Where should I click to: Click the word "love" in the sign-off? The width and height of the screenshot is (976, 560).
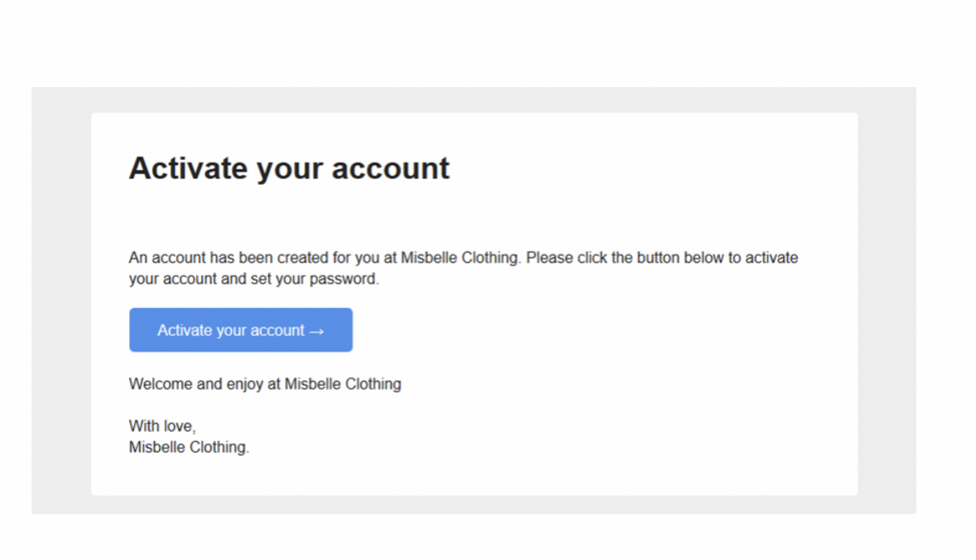pyautogui.click(x=177, y=427)
